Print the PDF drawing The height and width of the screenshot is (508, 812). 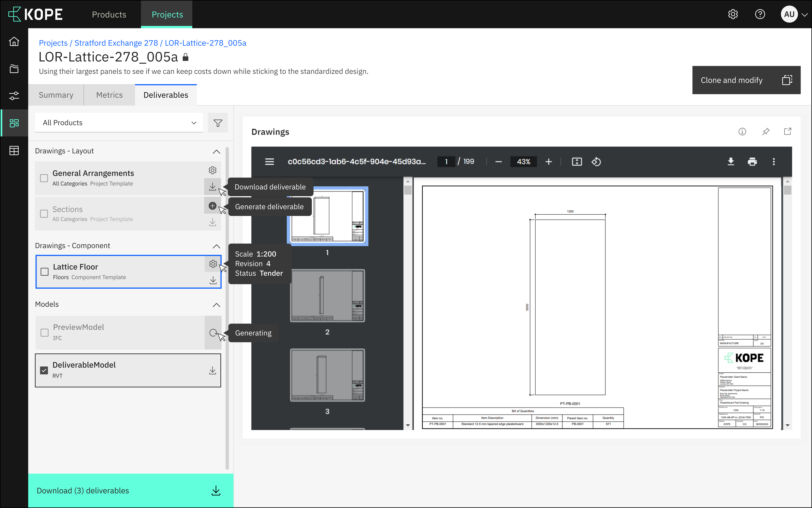(x=752, y=162)
